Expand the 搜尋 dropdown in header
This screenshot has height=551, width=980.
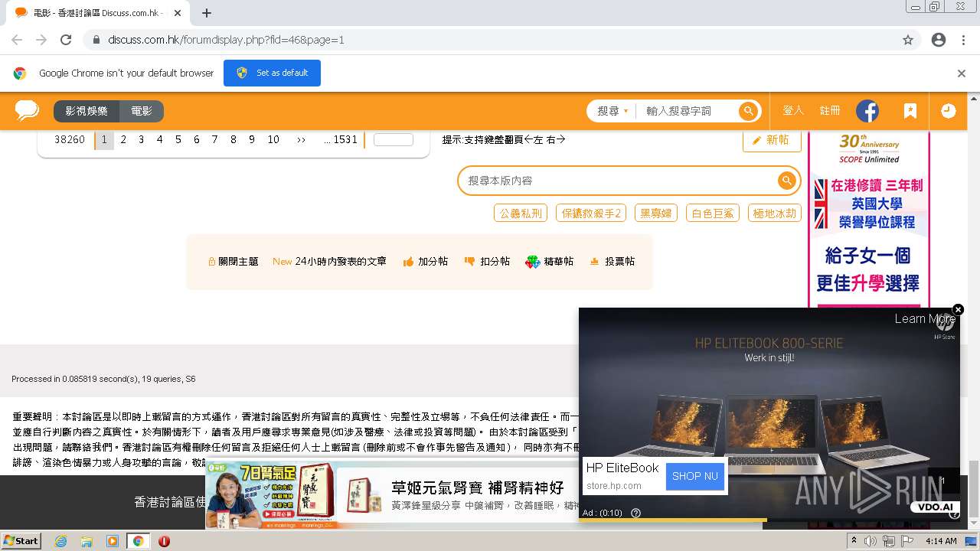(x=612, y=111)
